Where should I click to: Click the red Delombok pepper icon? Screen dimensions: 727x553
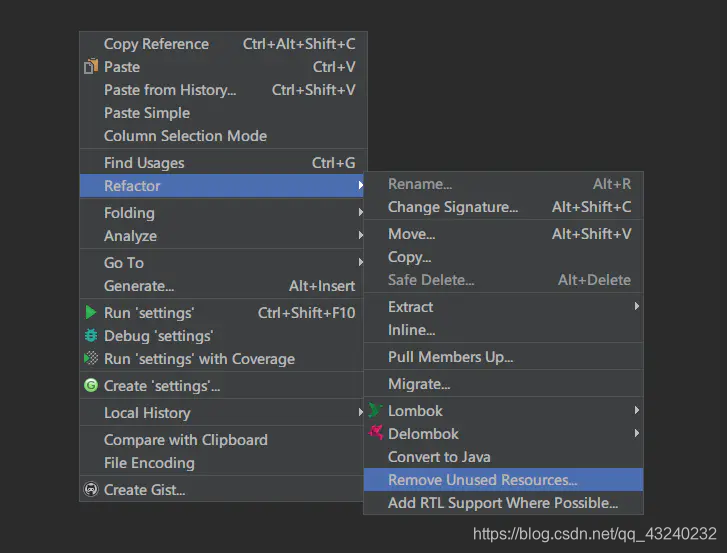pyautogui.click(x=376, y=433)
